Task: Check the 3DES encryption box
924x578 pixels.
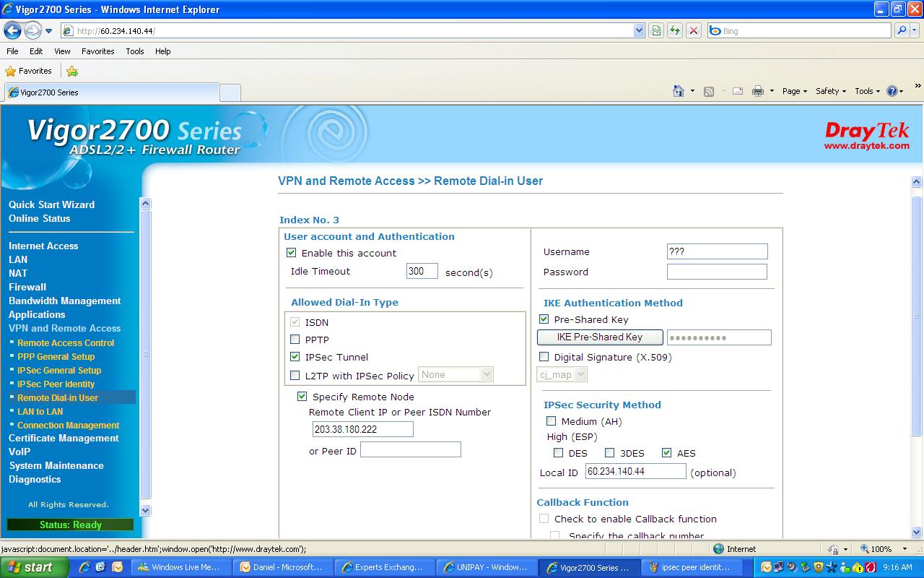Action: click(x=610, y=452)
